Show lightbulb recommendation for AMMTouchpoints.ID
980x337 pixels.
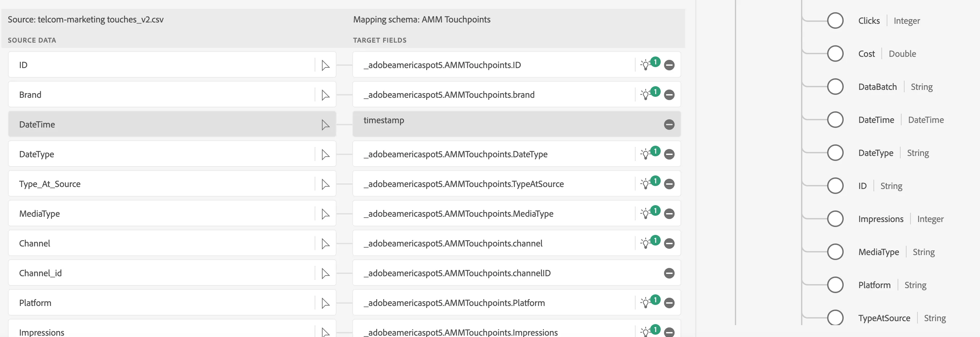[646, 65]
